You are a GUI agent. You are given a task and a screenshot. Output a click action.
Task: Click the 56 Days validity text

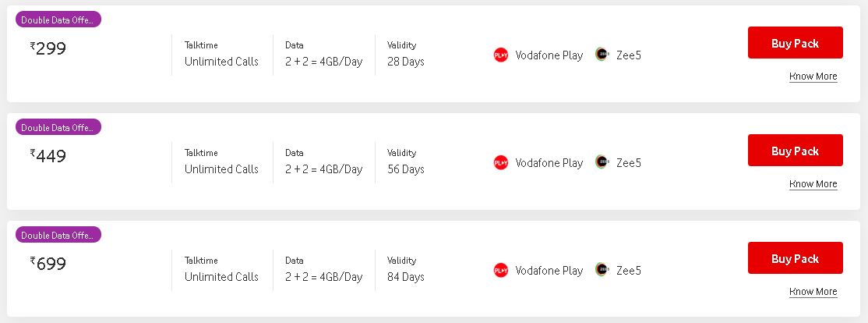[405, 169]
